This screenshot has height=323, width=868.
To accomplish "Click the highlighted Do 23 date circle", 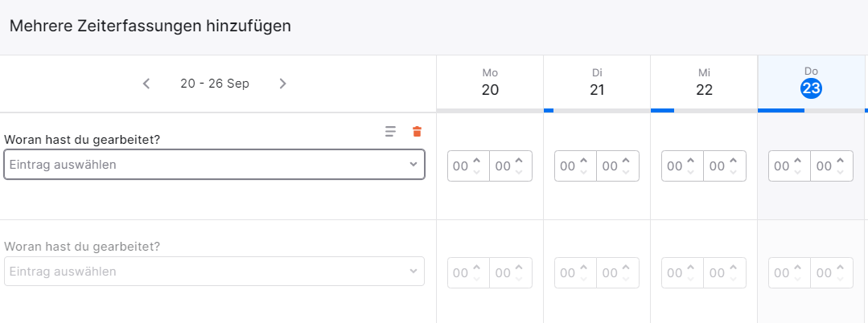I will tap(811, 88).
